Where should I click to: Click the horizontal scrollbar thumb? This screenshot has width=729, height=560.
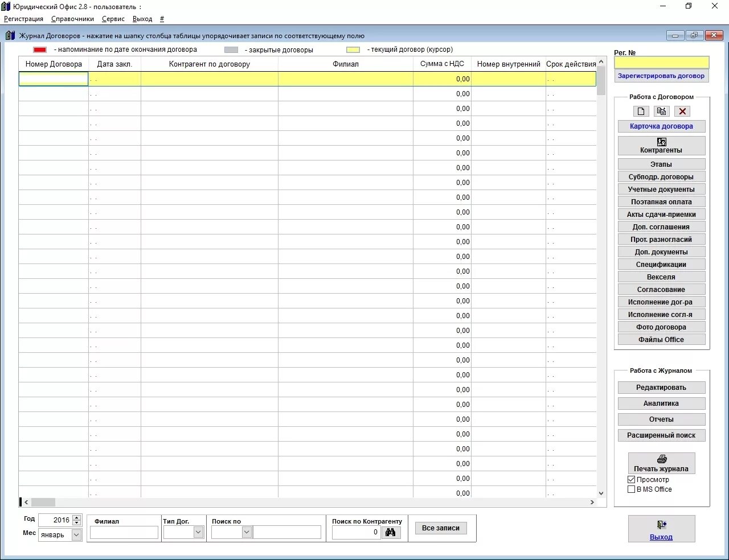pos(43,503)
